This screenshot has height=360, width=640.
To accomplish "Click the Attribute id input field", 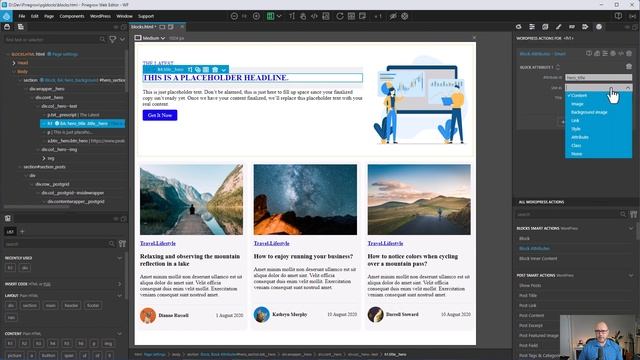I will (x=598, y=77).
